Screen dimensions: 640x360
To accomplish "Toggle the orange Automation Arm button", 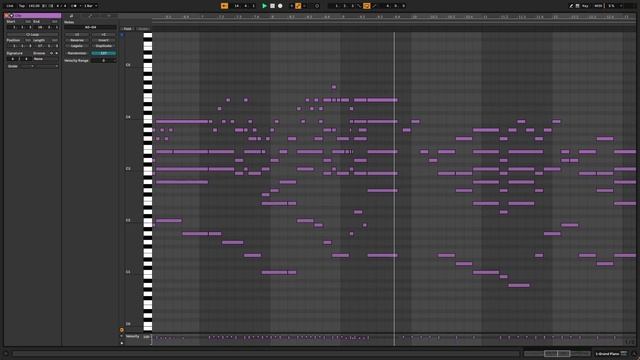I will point(298,6).
